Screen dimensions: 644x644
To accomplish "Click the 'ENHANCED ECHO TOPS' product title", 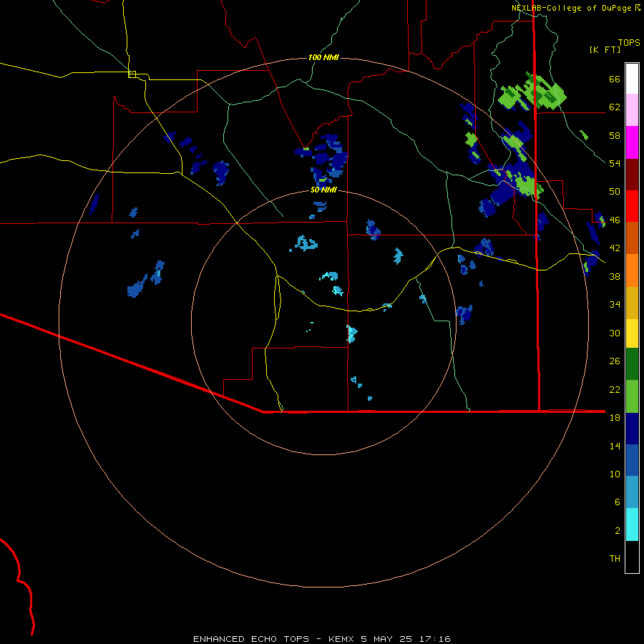I will point(251,639).
